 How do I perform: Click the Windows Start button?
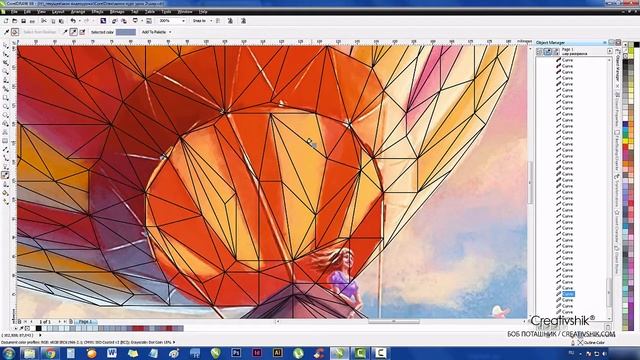(9, 353)
